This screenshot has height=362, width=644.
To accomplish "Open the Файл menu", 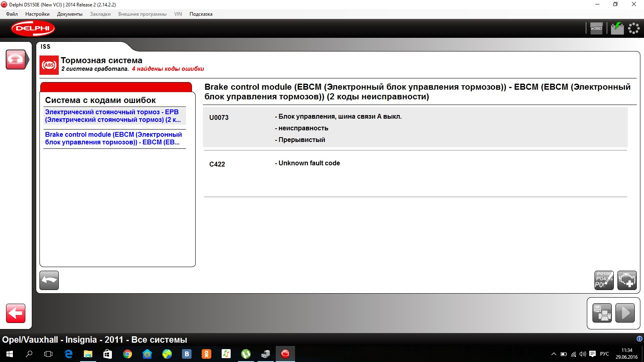I will point(12,14).
